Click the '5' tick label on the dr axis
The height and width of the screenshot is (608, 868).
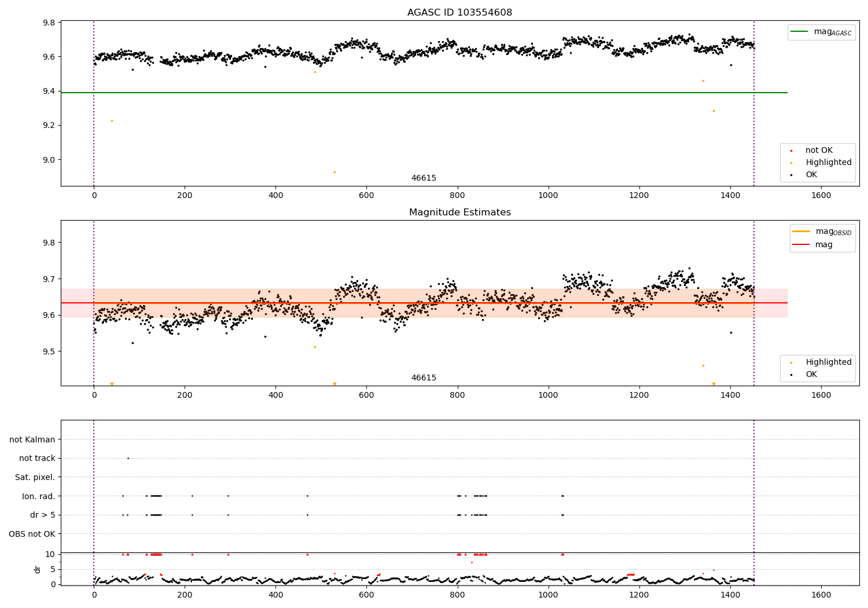[53, 569]
